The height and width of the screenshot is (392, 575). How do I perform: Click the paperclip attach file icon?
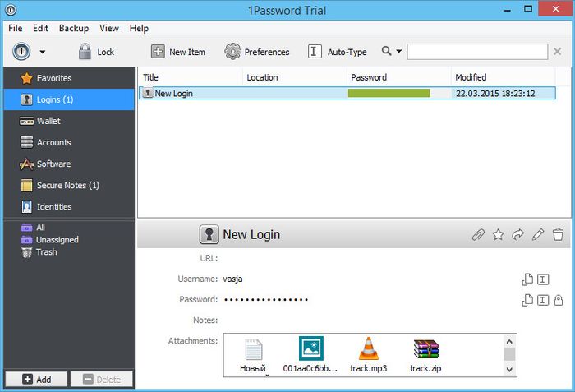478,235
